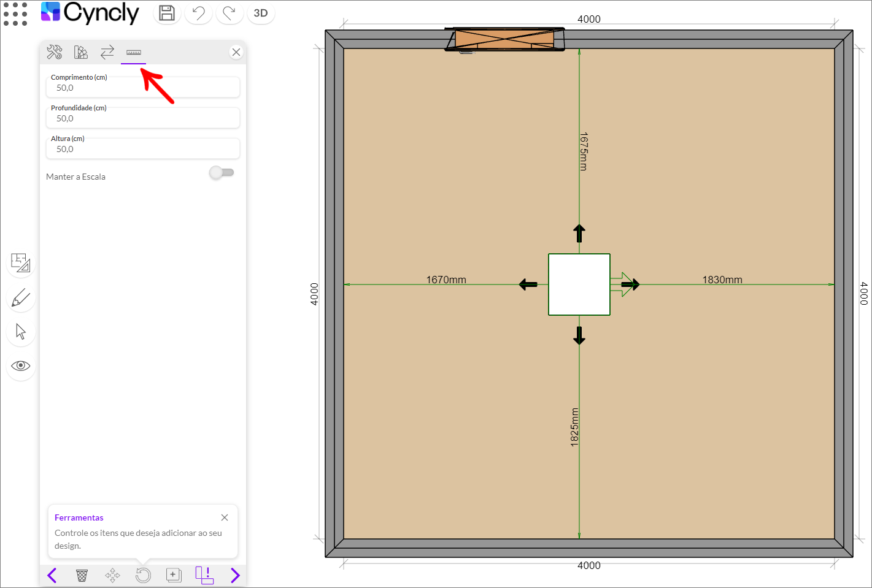The height and width of the screenshot is (588, 872).
Task: Rotate the selected item
Action: pyautogui.click(x=143, y=575)
